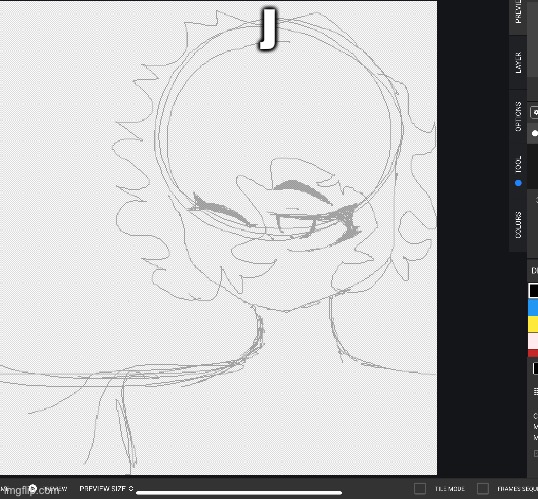Pick the blue palette swatch
The height and width of the screenshot is (499, 538).
534,307
